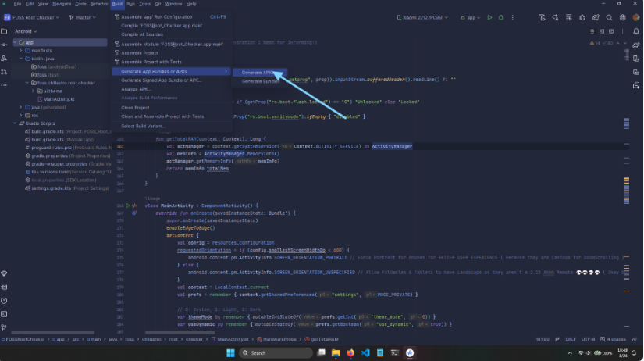Viewport: 644px width, 361px height.
Task: Expand the res folder
Action: pyautogui.click(x=21, y=115)
